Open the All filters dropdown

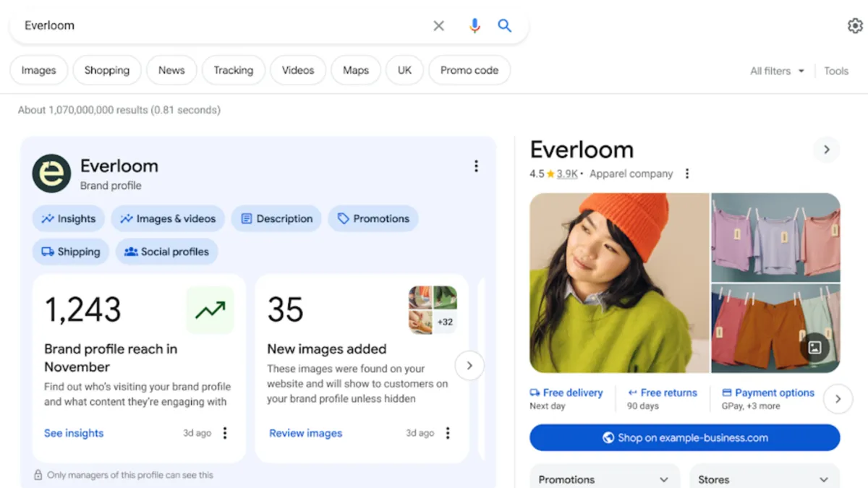pos(776,71)
